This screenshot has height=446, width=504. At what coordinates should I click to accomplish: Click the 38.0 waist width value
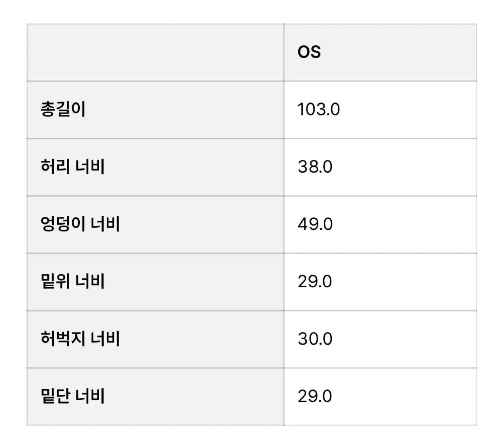[x=315, y=167]
